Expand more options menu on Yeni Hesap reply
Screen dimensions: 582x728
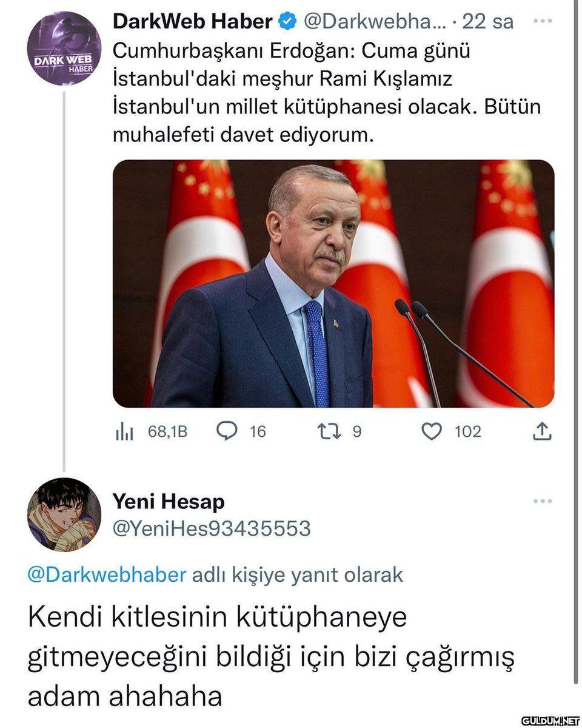tap(541, 501)
